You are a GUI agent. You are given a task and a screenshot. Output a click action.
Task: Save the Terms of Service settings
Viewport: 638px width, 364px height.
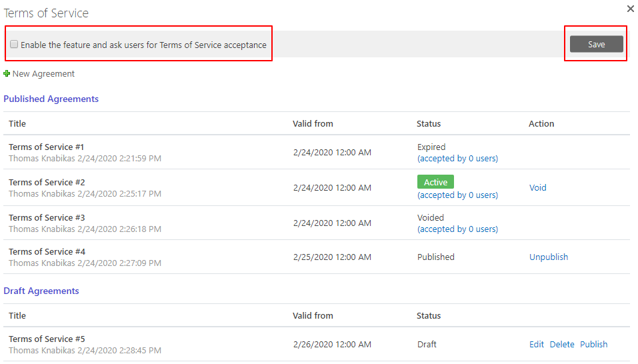596,44
